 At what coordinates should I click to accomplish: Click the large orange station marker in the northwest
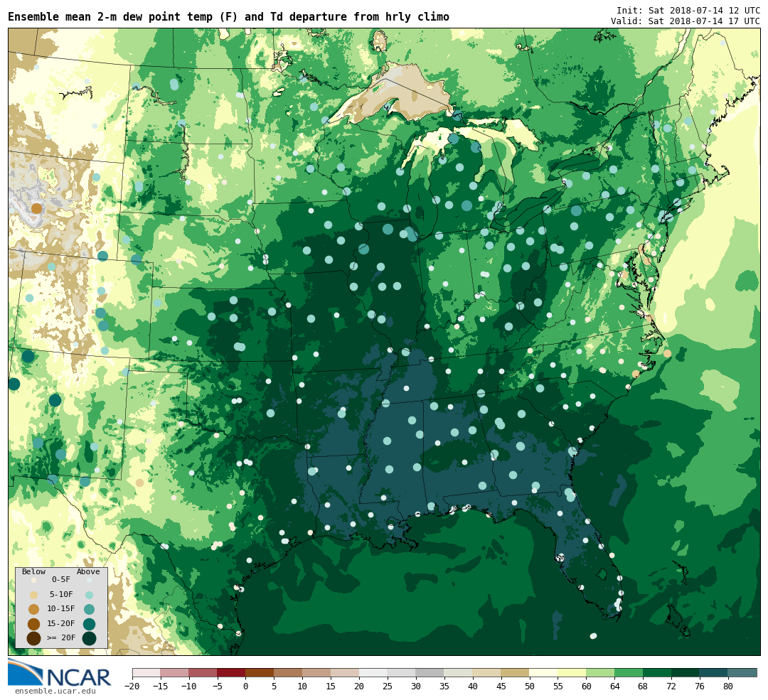pyautogui.click(x=37, y=208)
